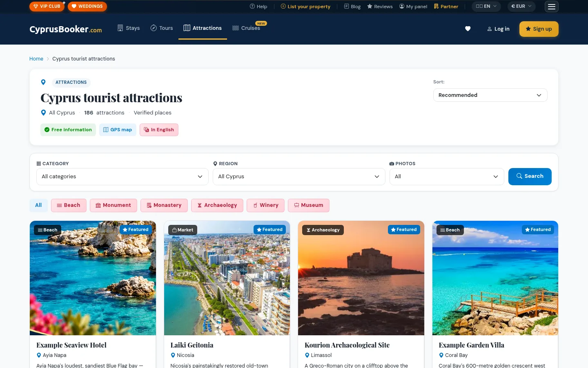This screenshot has width=588, height=368.
Task: Open Example Garden Villa title
Action: coord(472,345)
